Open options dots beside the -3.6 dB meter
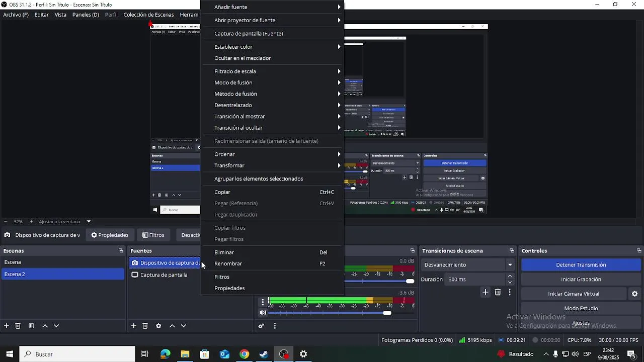The image size is (644, 362). 263,302
